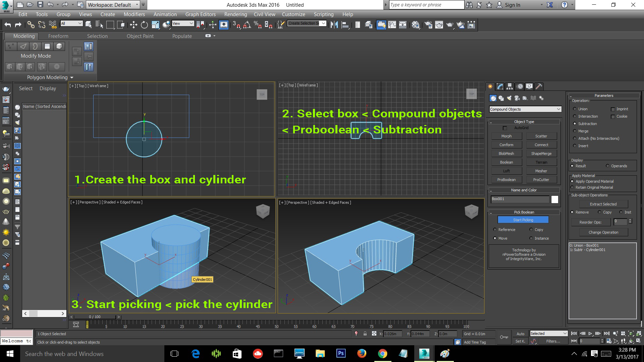Click the Box001 object color swatch
644x362 pixels.
554,199
